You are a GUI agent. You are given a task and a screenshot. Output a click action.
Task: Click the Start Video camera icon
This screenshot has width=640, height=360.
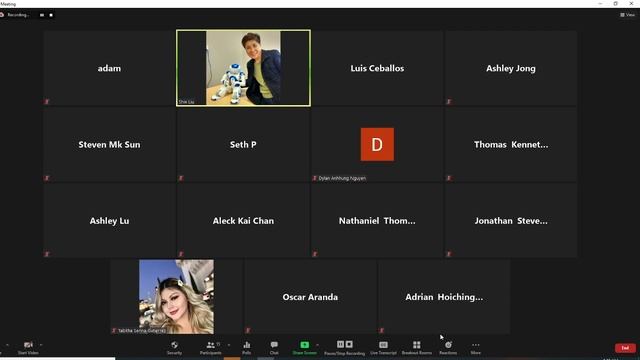pos(28,345)
